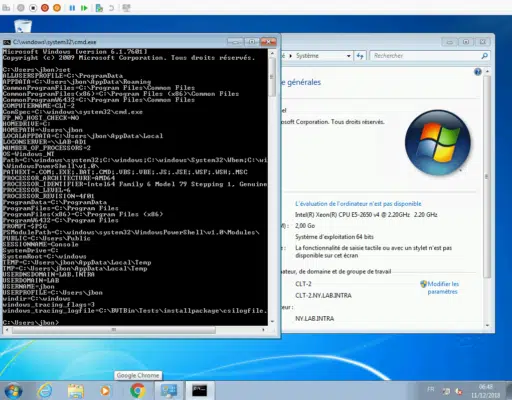Click the up arrow of cmd vertical scrollbar

(x=272, y=53)
